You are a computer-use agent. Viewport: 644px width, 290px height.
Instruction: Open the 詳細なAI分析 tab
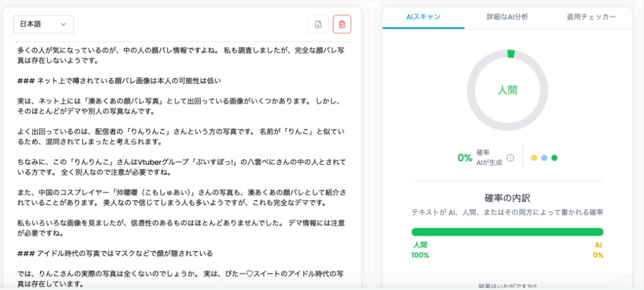coord(507,17)
